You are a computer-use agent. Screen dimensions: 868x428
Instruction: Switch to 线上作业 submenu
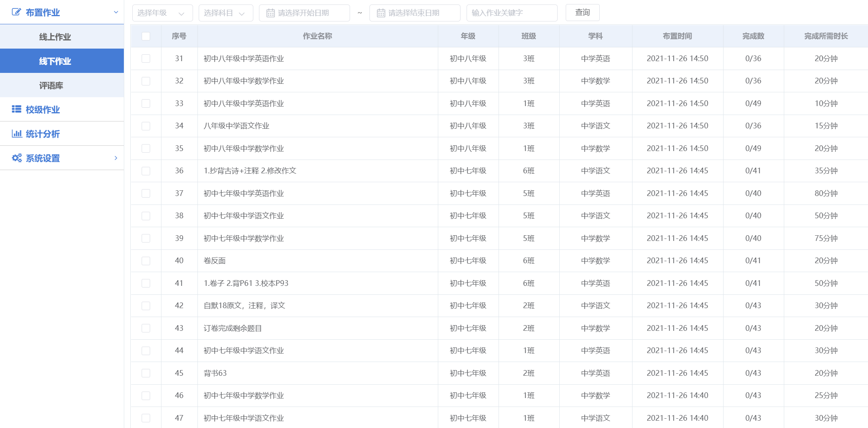(x=55, y=37)
